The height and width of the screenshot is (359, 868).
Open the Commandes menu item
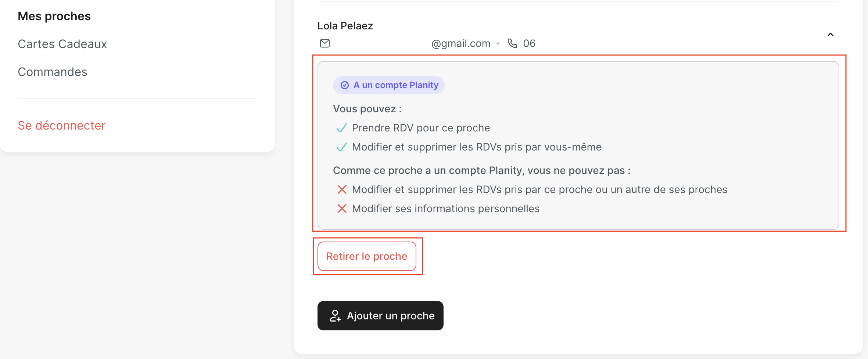(x=53, y=72)
